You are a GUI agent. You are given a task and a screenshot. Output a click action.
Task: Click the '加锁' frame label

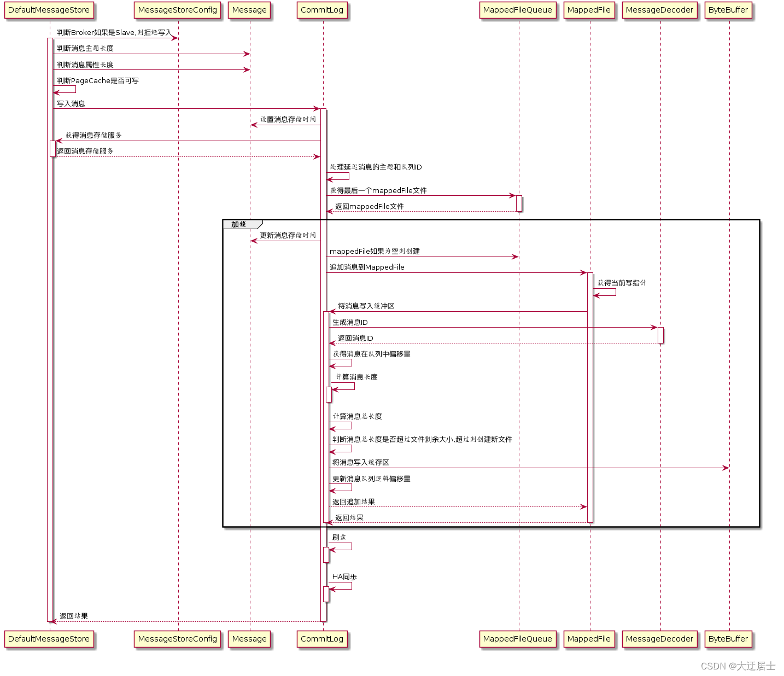click(239, 224)
